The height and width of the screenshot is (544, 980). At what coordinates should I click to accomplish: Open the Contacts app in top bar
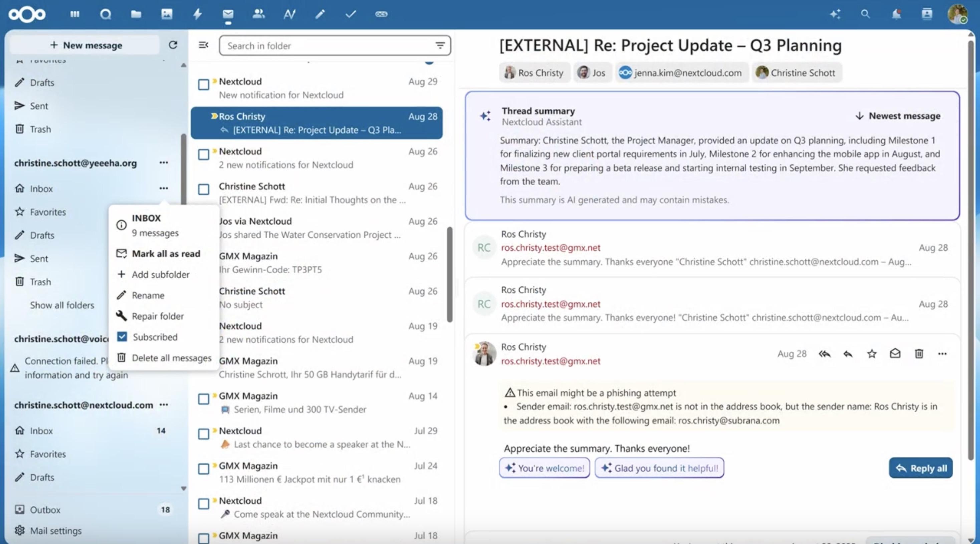tap(258, 14)
